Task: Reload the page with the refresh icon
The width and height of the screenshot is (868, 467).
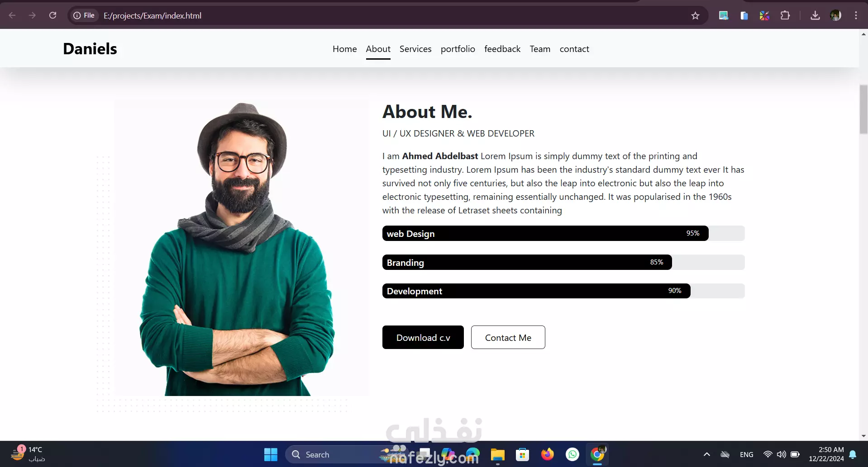Action: [52, 15]
